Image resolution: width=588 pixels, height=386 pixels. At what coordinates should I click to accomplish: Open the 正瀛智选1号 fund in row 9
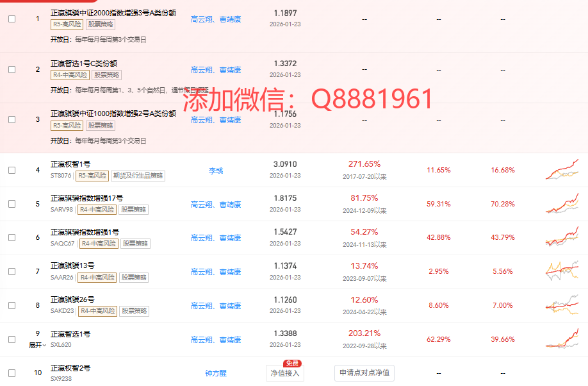pos(70,334)
